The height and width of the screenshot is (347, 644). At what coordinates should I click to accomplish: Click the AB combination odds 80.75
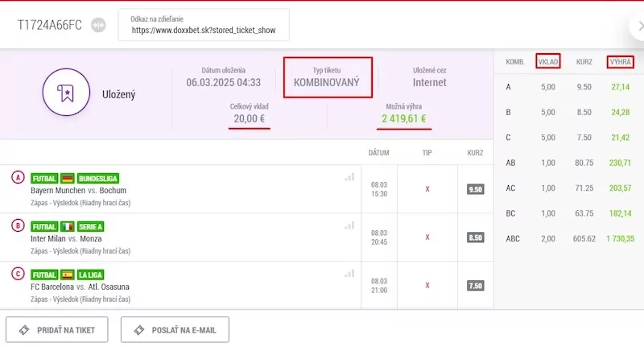click(584, 163)
